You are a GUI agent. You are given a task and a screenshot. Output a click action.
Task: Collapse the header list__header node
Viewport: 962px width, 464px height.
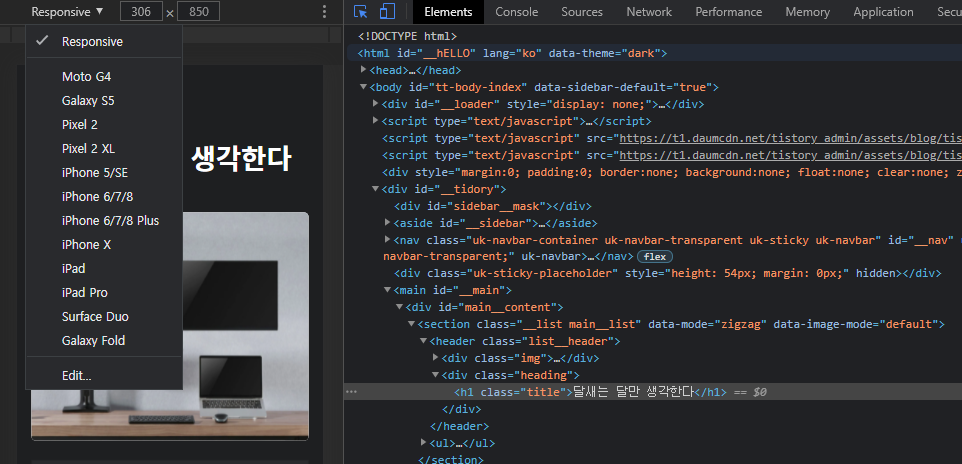pyautogui.click(x=423, y=341)
